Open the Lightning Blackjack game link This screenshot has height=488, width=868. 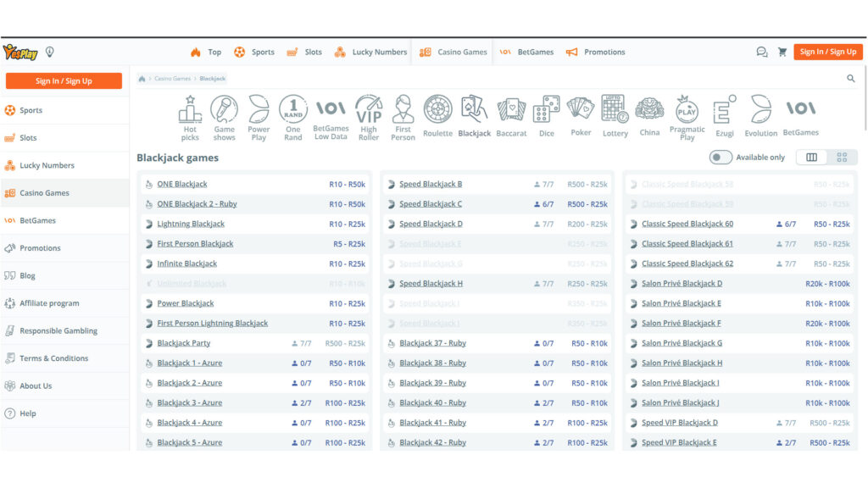(x=191, y=224)
